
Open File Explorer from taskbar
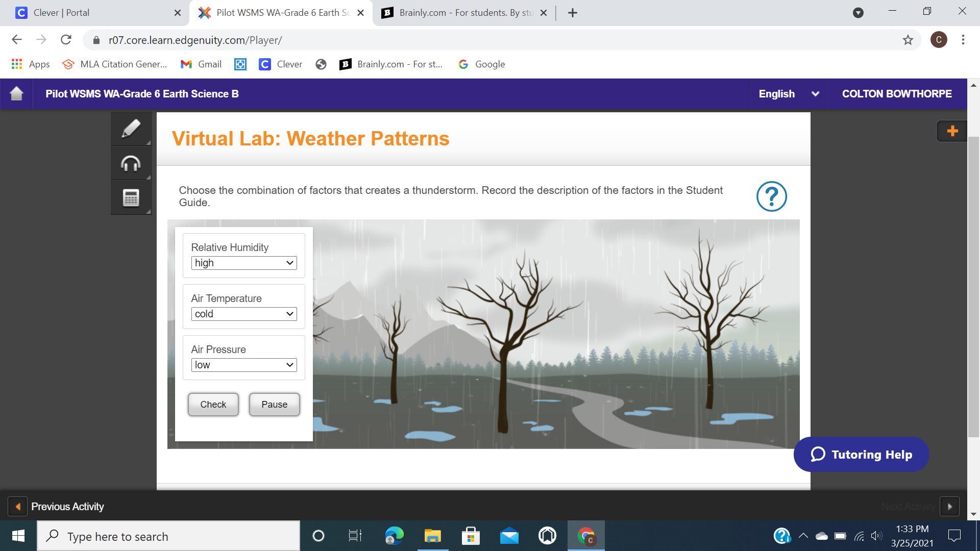point(432,536)
